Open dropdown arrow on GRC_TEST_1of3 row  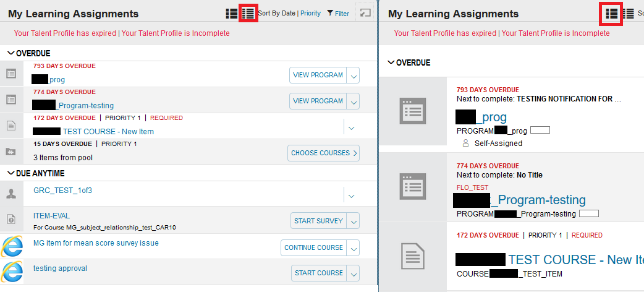coord(351,196)
